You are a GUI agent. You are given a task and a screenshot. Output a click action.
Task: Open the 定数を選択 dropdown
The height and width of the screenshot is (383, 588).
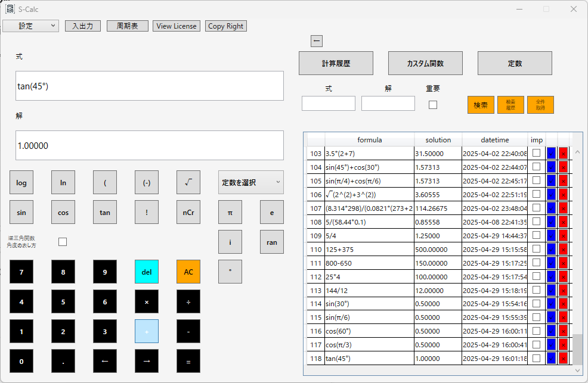tap(251, 182)
